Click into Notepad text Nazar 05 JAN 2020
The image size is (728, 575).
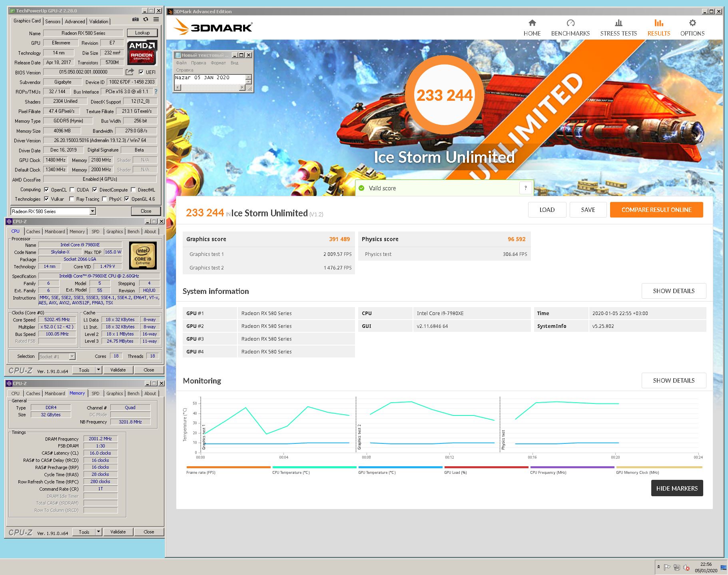(202, 78)
